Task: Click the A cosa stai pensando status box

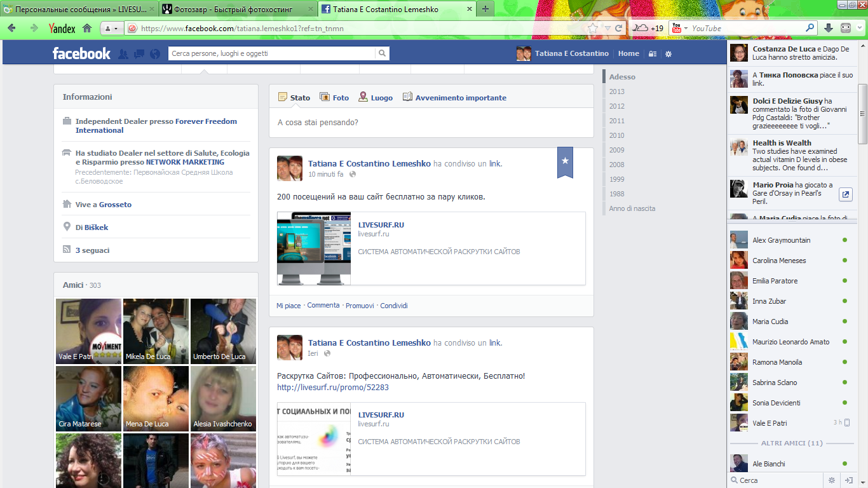Action: pyautogui.click(x=431, y=122)
